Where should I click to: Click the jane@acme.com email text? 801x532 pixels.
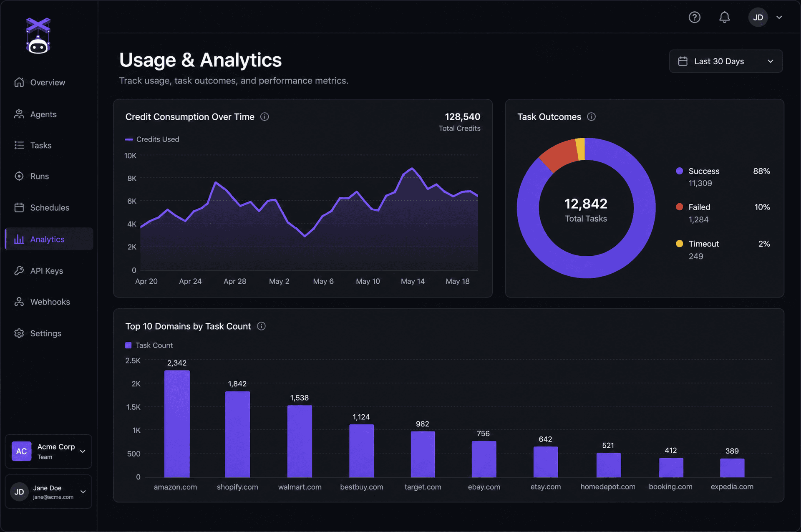click(53, 497)
